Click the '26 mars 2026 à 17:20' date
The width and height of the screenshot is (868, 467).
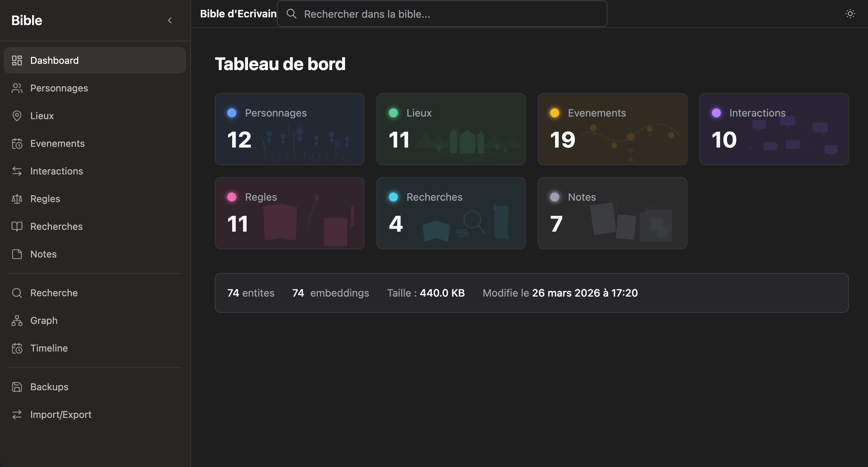pyautogui.click(x=585, y=293)
